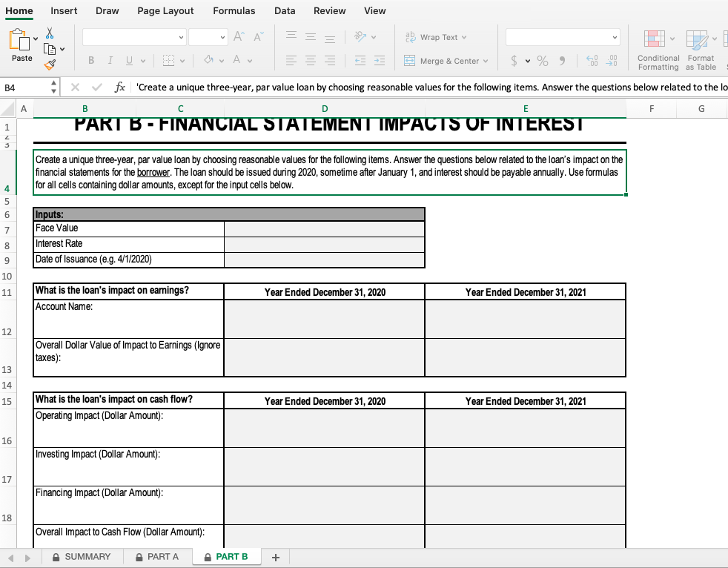Toggle bold formatting
The image size is (728, 568).
(91, 60)
